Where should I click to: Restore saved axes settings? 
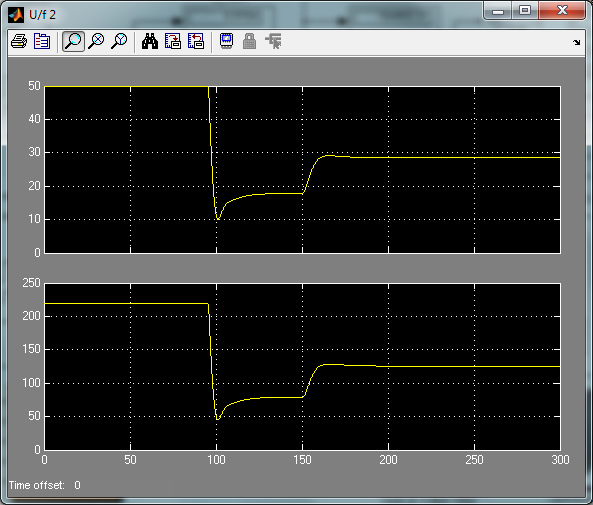196,41
